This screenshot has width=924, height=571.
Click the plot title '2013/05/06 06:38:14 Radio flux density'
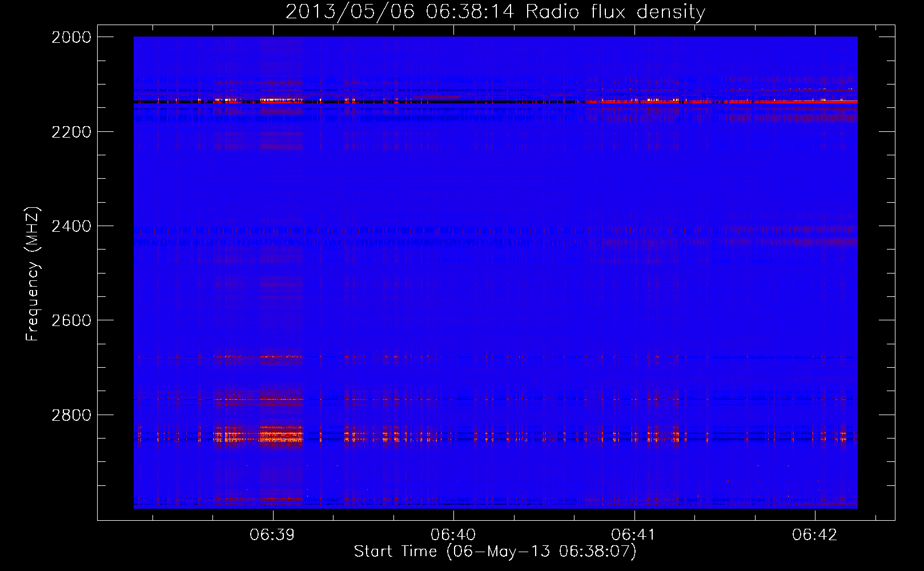click(495, 12)
